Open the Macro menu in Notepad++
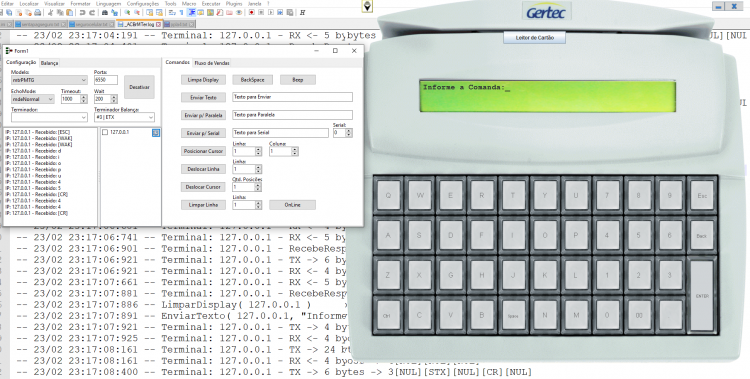 point(188,3)
